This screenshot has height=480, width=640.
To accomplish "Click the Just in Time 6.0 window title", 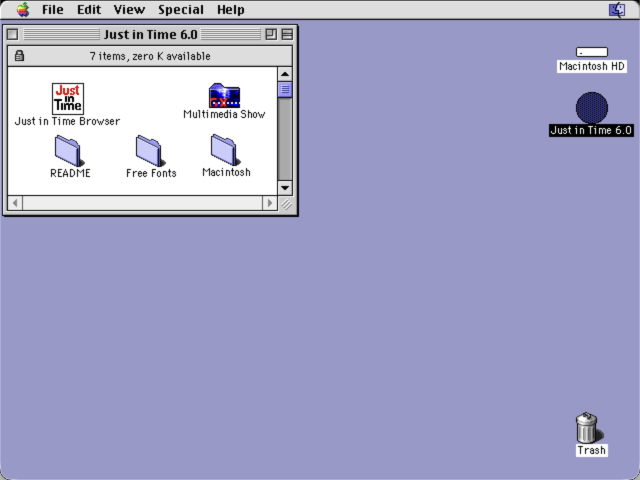I will (x=150, y=34).
